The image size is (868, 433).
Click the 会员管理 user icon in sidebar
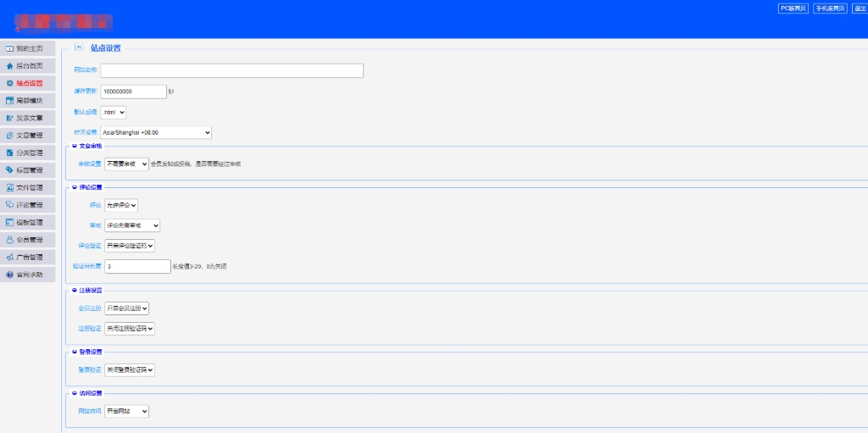coord(10,240)
